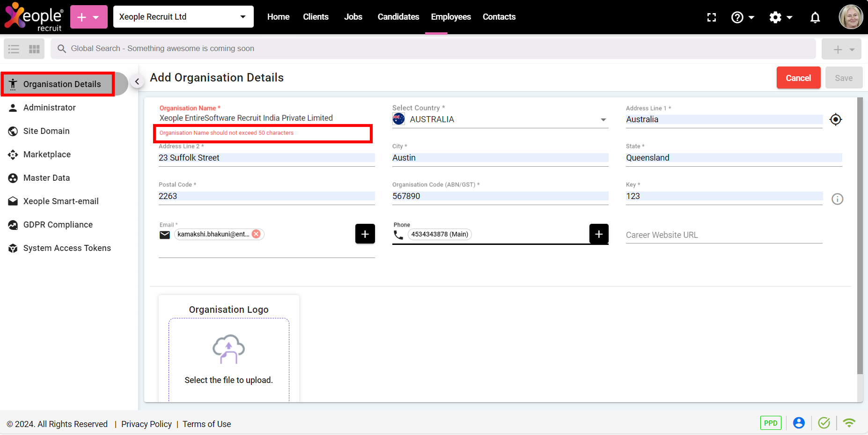
Task: Go to the Home menu
Action: tap(278, 17)
